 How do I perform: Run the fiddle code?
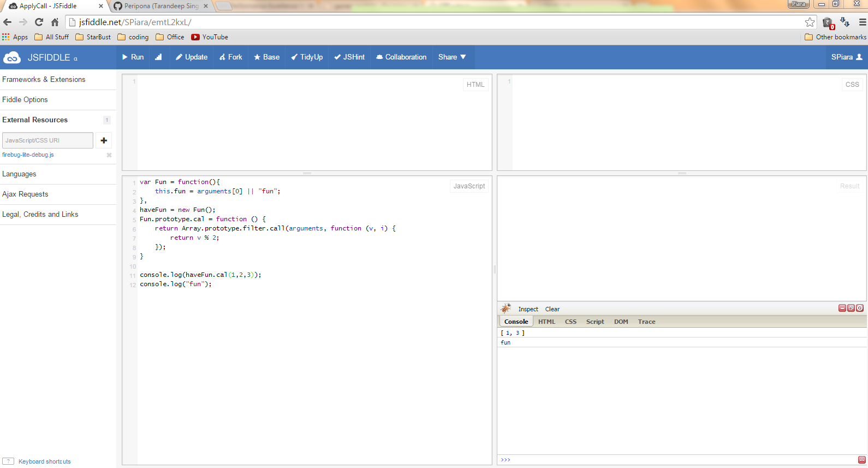[133, 57]
